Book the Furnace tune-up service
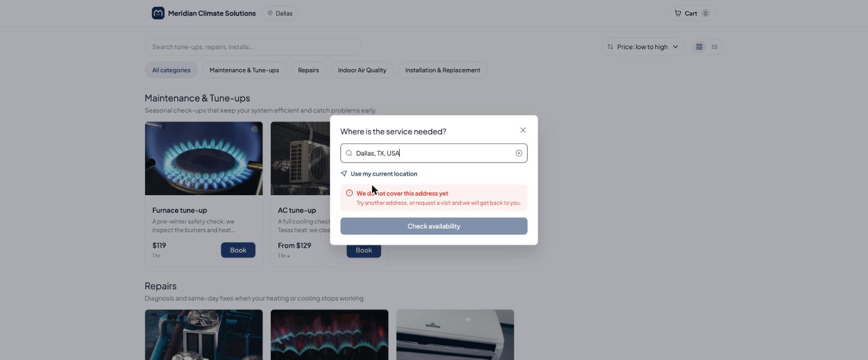 point(238,250)
